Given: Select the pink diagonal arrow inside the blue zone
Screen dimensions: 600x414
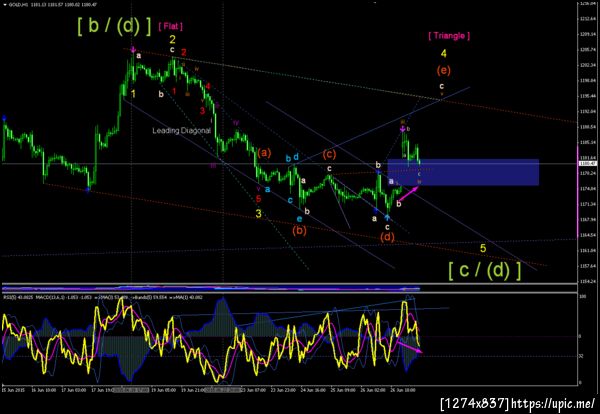Looking at the screenshot, I should (408, 193).
